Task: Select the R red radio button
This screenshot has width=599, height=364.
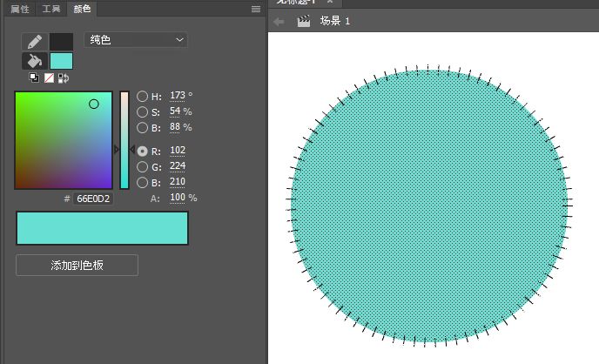Action: [x=142, y=152]
